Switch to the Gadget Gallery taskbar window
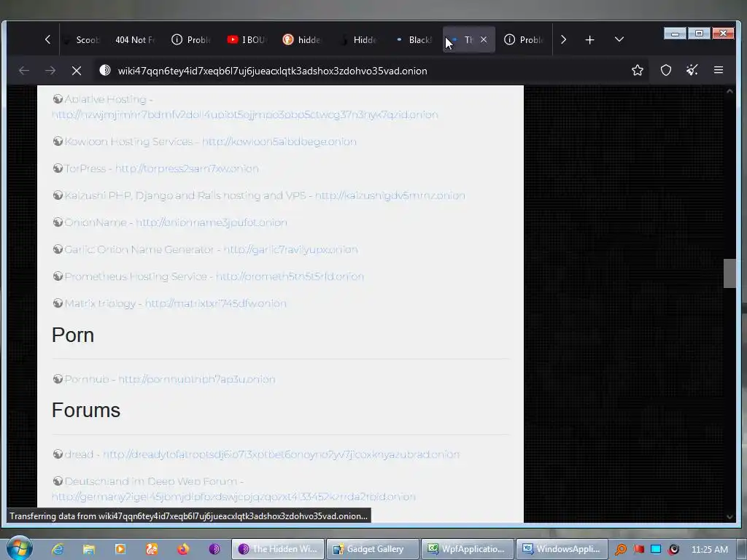The height and width of the screenshot is (560, 747). 373,549
